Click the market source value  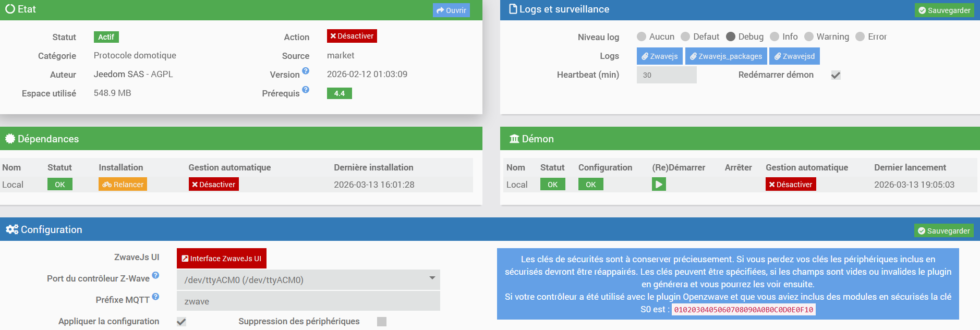[x=341, y=55]
